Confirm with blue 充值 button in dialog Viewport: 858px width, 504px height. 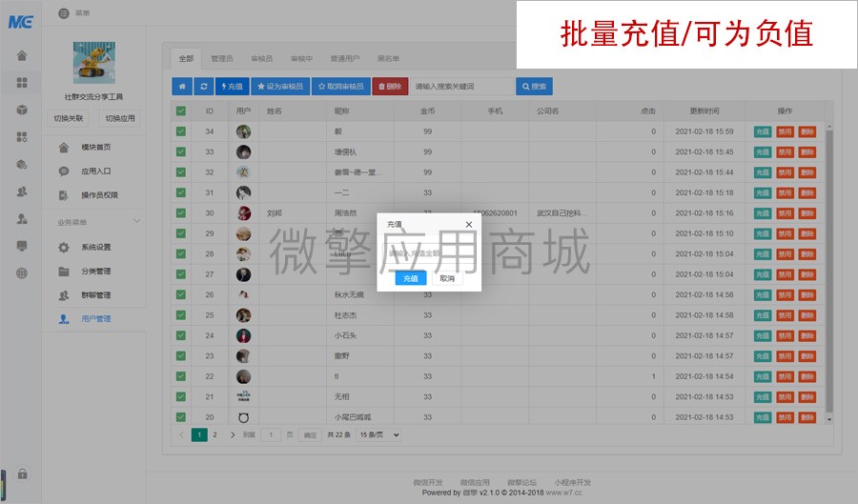(x=410, y=278)
